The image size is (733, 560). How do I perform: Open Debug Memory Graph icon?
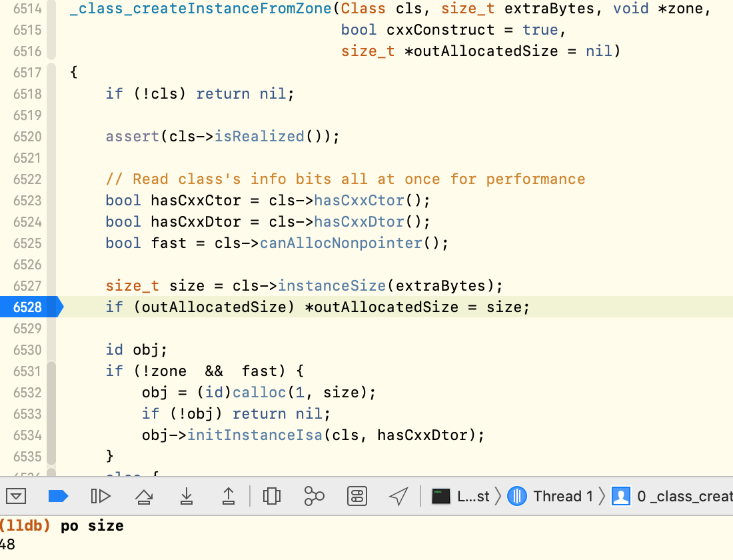(x=314, y=496)
